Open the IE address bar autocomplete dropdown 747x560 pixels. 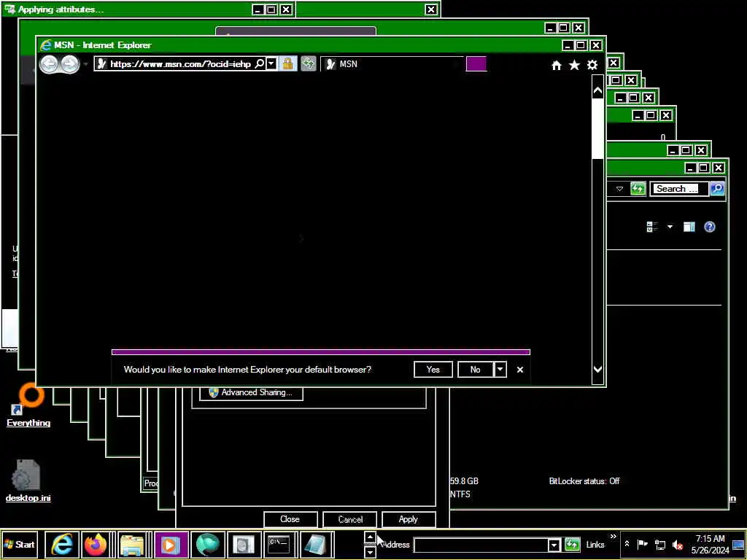[x=271, y=64]
